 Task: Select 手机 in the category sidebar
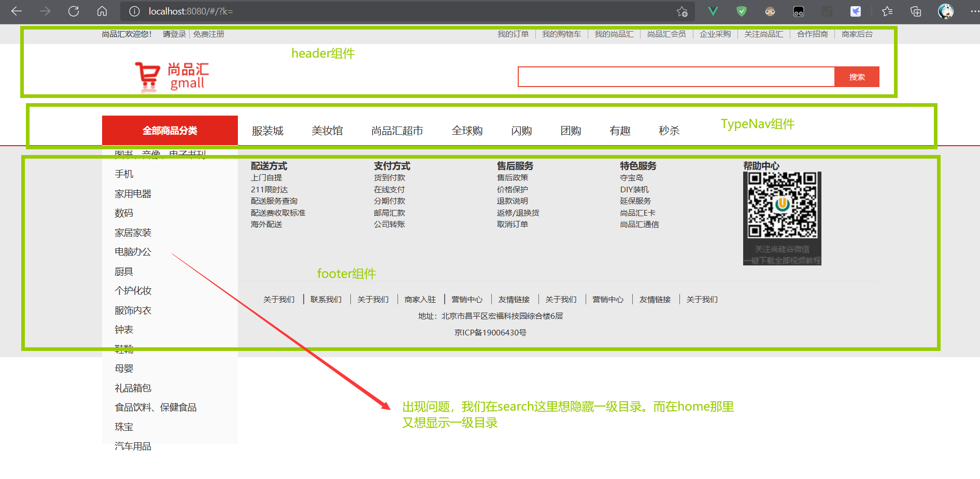point(124,174)
